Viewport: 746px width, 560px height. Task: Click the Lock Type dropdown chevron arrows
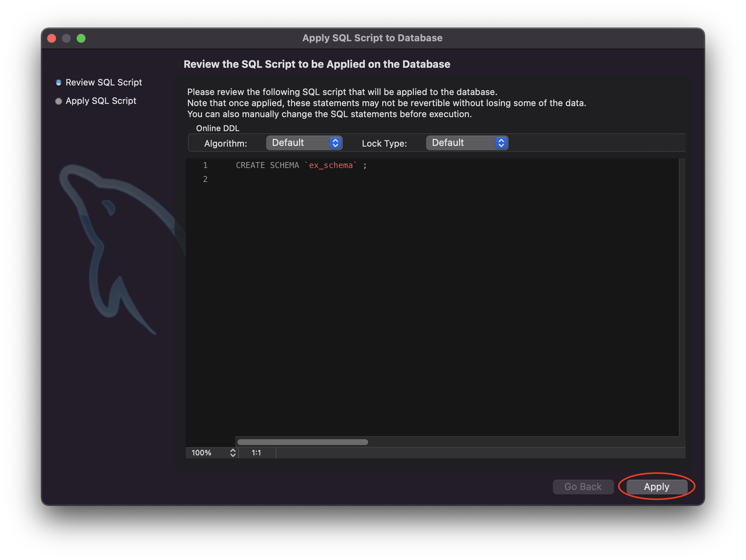(x=501, y=143)
